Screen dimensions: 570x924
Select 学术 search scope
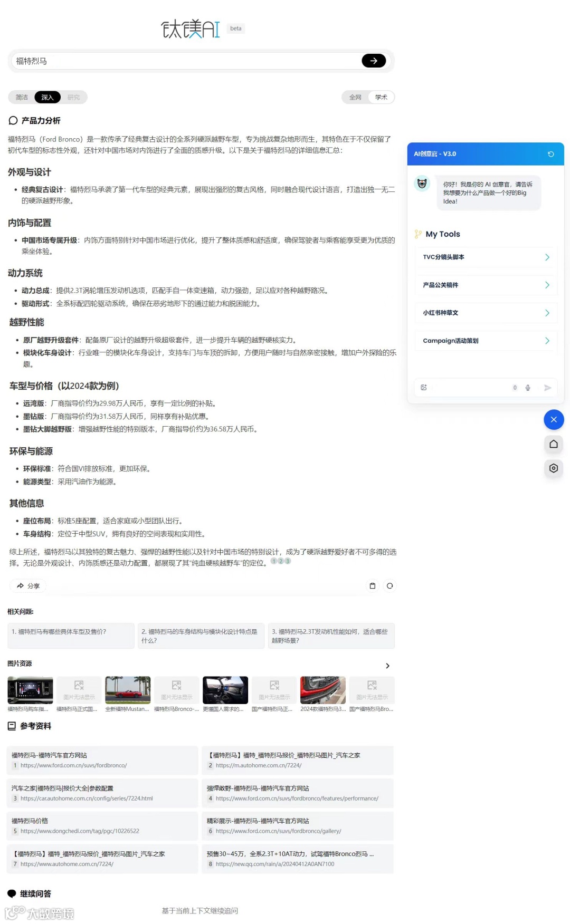click(381, 98)
